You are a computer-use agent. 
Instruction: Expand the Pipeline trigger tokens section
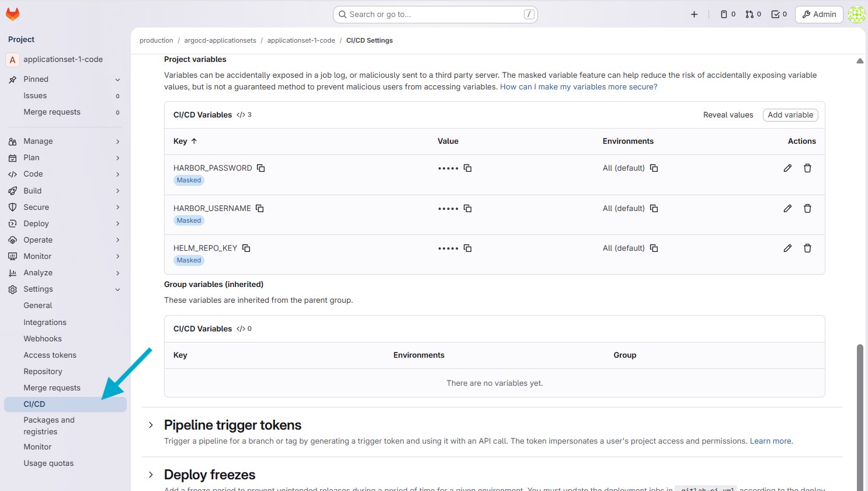click(x=151, y=425)
